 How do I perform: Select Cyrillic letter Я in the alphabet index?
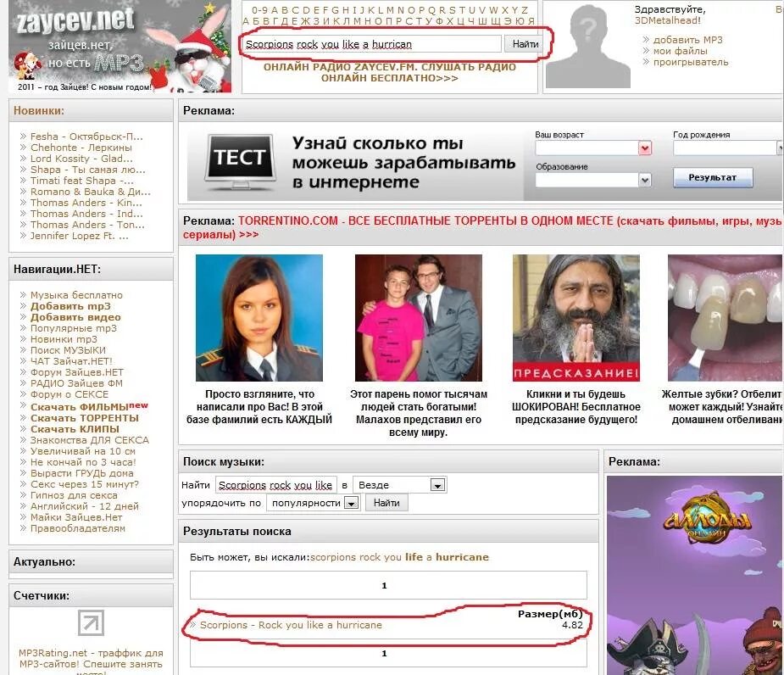(x=531, y=21)
